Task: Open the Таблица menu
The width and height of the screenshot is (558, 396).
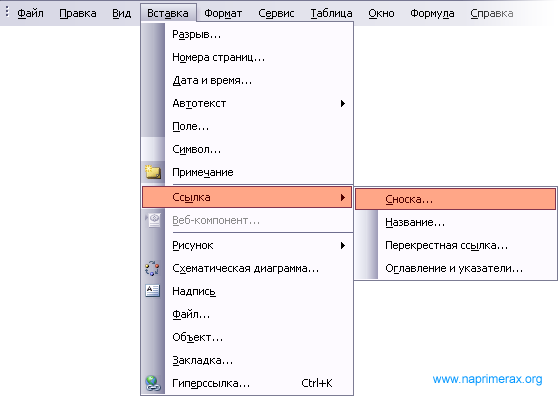Action: [331, 13]
